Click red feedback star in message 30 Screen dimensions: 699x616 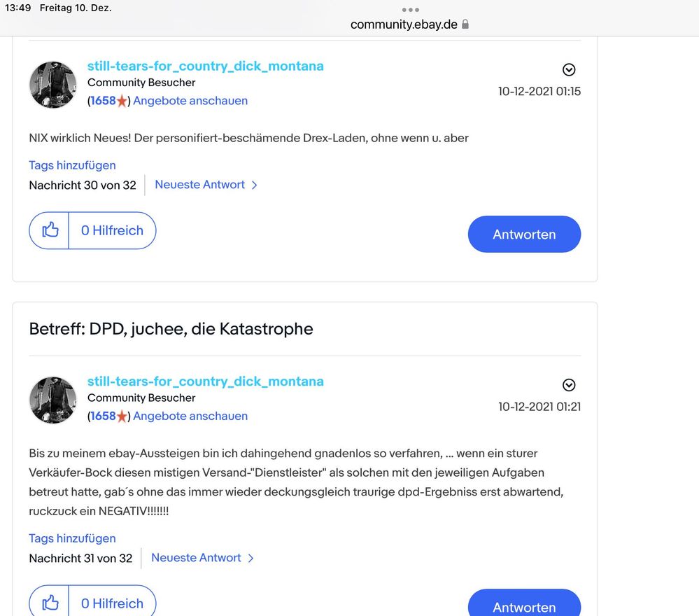click(x=122, y=101)
